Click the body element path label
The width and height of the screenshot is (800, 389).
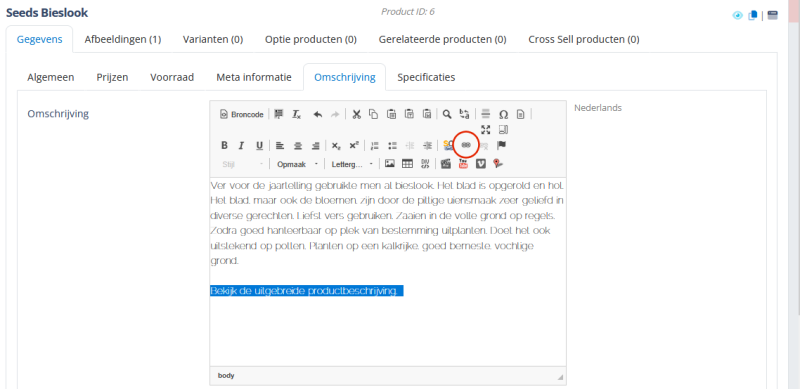tap(226, 376)
